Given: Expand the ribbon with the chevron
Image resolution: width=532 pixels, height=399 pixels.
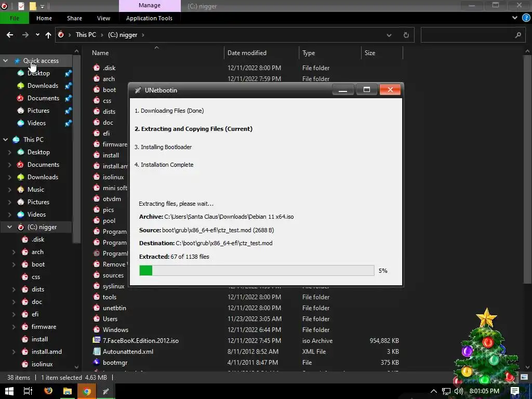Looking at the screenshot, I should click(x=515, y=18).
